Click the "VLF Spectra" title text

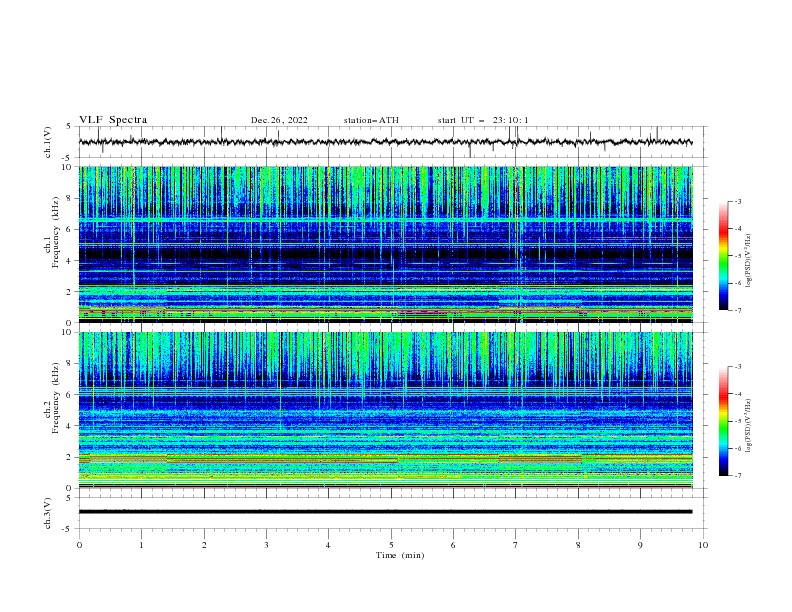(x=113, y=120)
